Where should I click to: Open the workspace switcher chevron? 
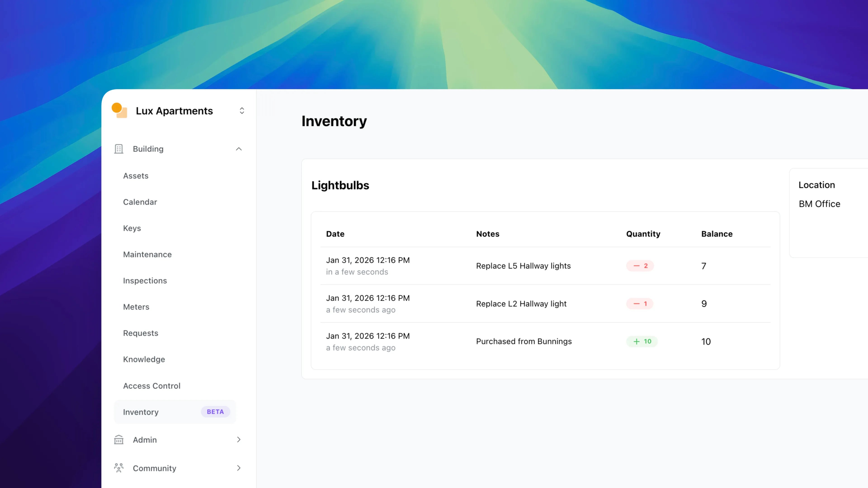click(x=242, y=110)
